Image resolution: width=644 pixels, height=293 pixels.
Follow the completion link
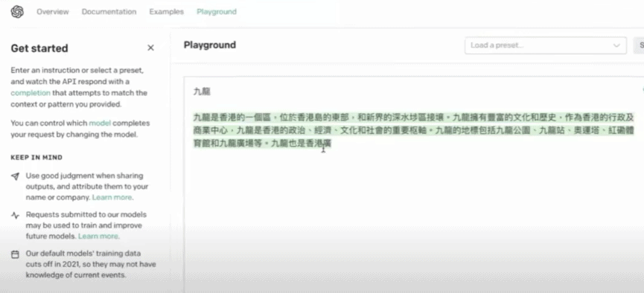31,93
